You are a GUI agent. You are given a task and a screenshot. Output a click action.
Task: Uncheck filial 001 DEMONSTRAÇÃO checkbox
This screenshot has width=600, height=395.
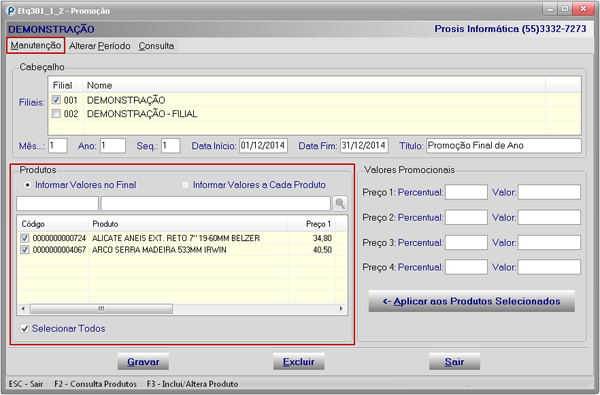pyautogui.click(x=56, y=100)
